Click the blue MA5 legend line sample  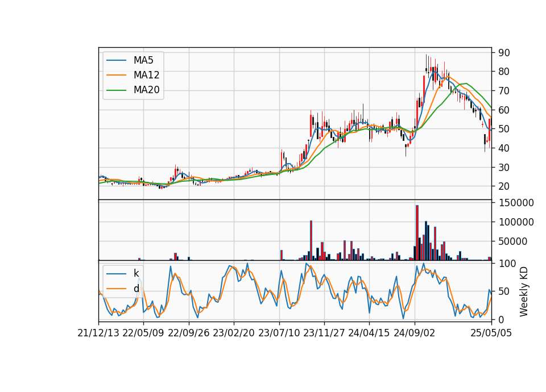point(116,60)
